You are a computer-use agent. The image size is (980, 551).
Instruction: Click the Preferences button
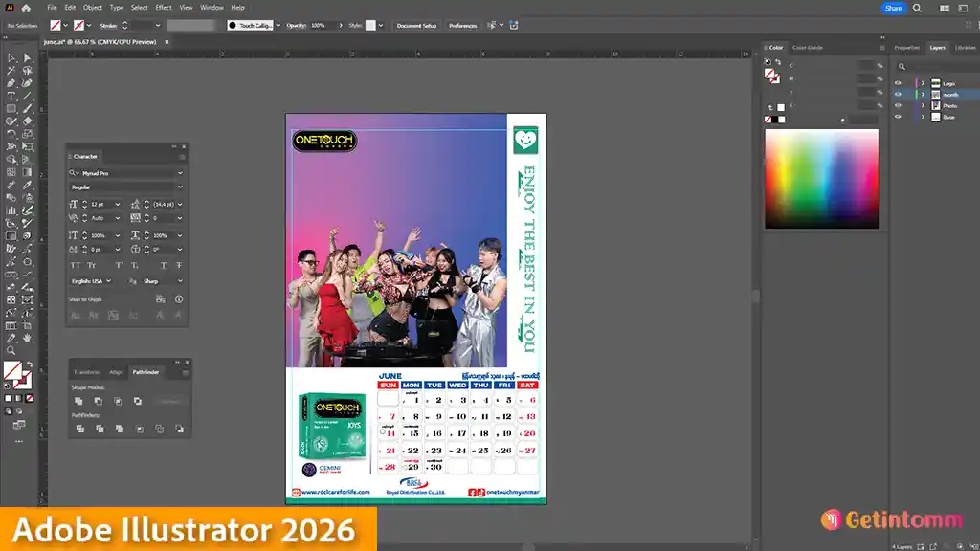pyautogui.click(x=462, y=26)
